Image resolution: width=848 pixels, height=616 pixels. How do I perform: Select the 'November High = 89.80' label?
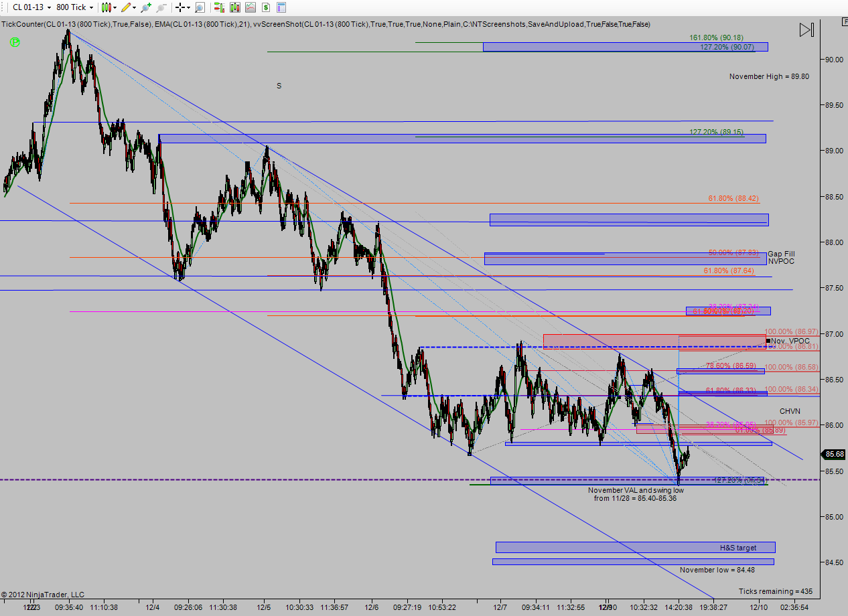tap(769, 76)
